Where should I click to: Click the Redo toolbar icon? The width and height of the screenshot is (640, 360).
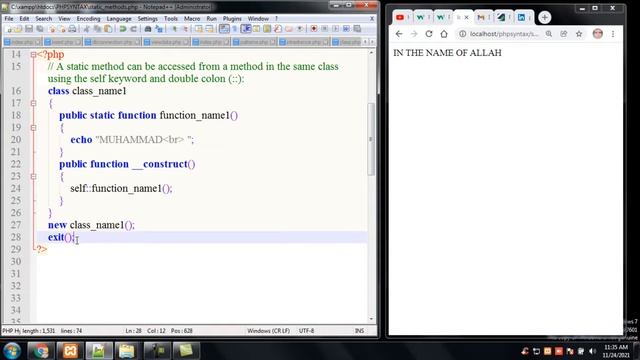(x=133, y=29)
